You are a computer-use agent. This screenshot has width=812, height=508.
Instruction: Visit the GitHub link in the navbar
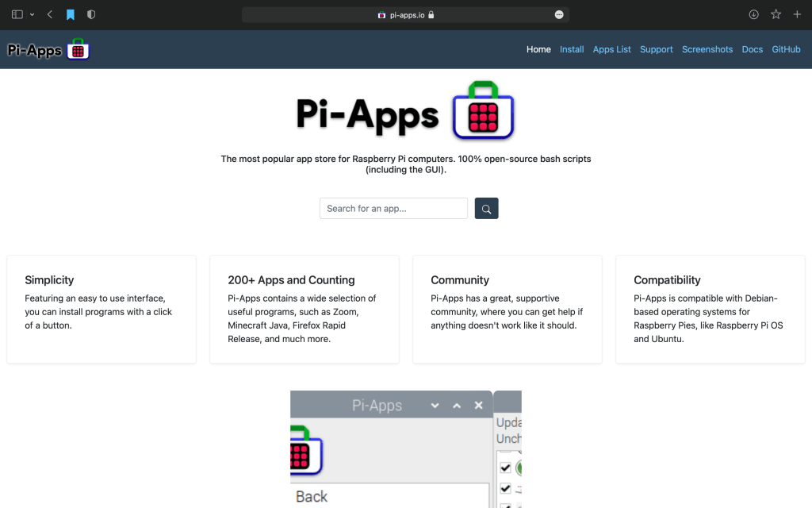[786, 49]
